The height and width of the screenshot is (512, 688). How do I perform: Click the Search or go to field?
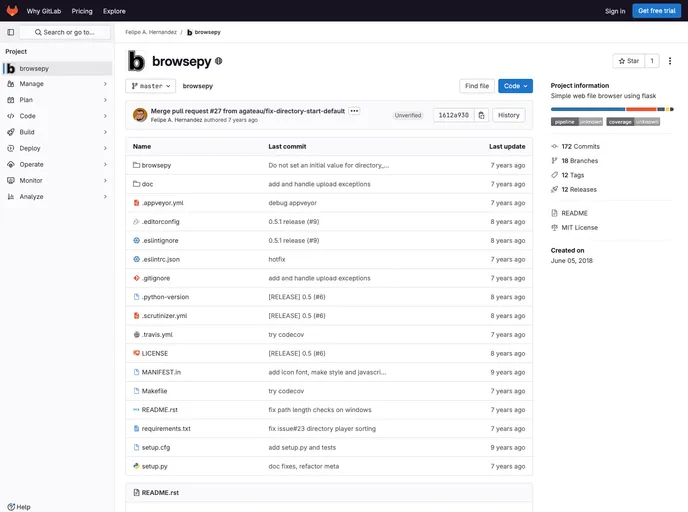point(64,32)
